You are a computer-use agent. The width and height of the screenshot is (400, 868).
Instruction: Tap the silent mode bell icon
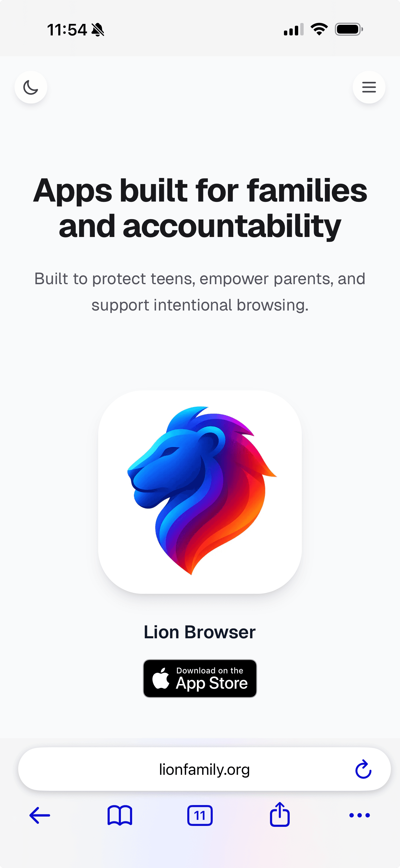tap(98, 30)
